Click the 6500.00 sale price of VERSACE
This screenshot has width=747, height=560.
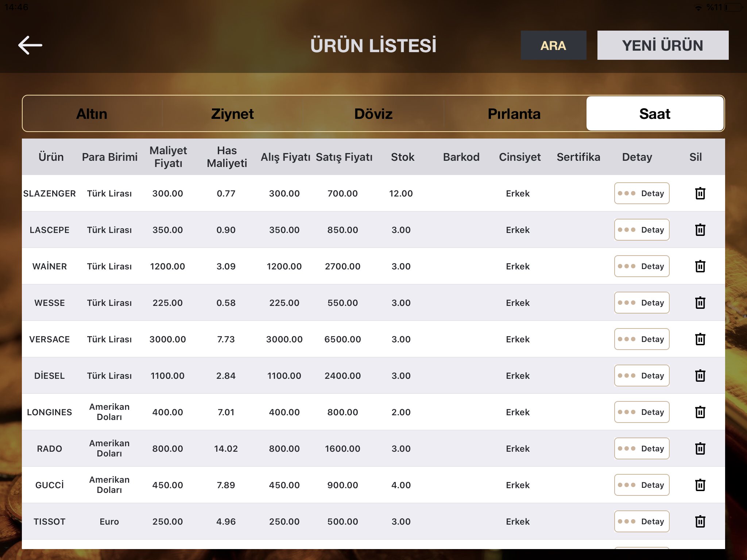[343, 339]
